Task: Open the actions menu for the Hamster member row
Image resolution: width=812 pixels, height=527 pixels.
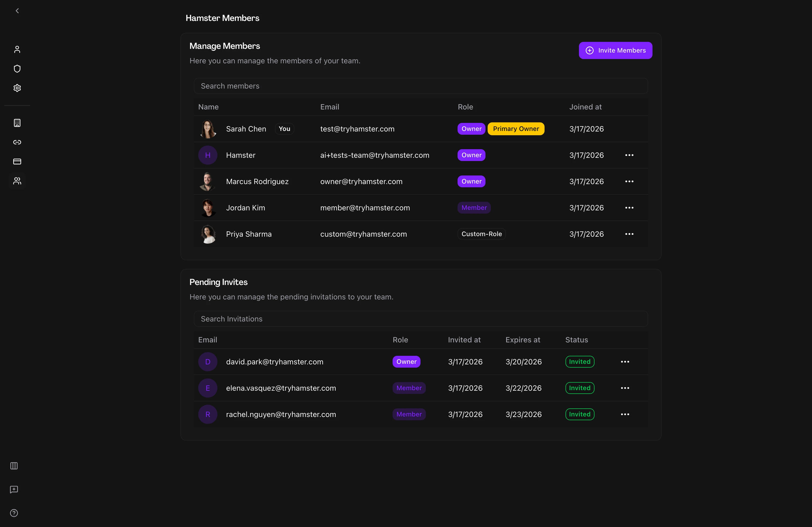Action: pos(629,155)
